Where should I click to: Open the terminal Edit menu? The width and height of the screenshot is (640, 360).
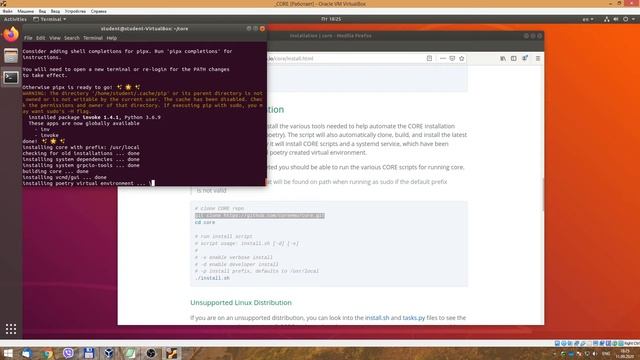pos(40,38)
